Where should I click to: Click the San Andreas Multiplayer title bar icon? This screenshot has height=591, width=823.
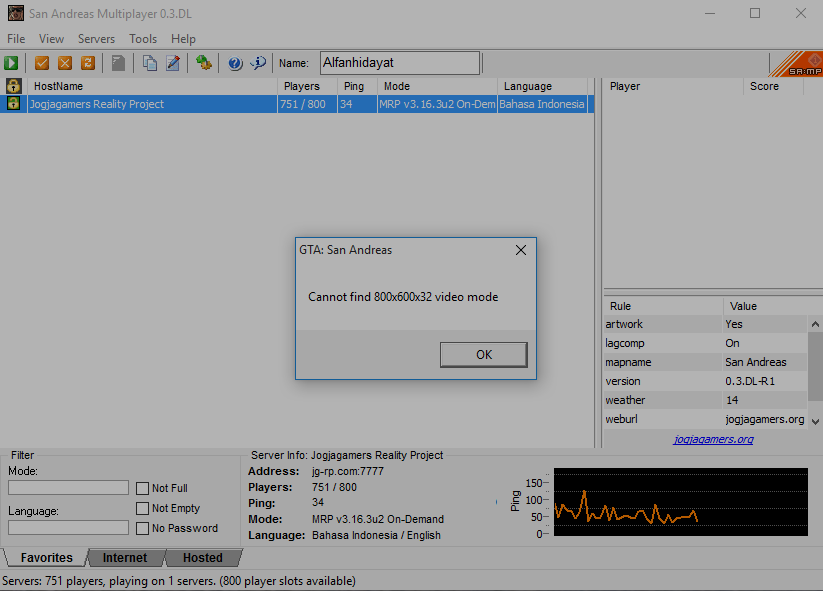16,13
